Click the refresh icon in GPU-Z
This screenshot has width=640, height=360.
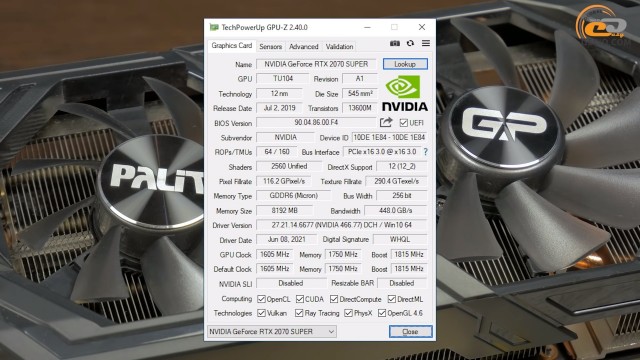click(x=410, y=43)
